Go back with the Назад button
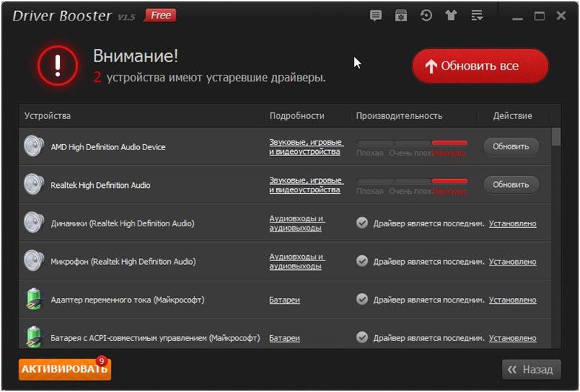Screen dimensions: 580x392 coord(531,370)
